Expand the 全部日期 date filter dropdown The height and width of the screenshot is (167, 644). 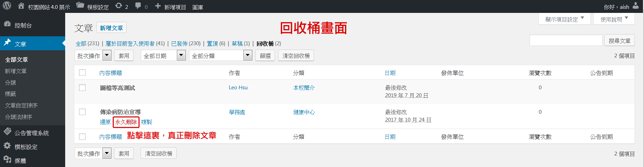[x=163, y=55]
